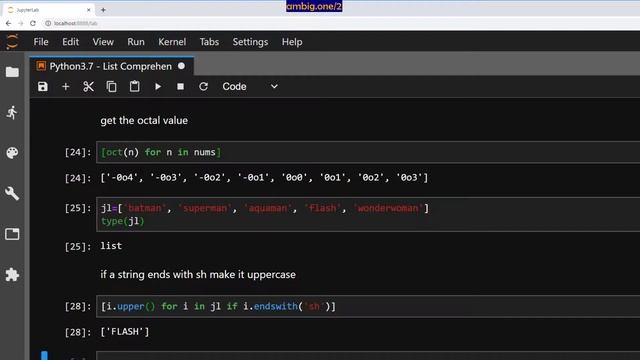This screenshot has width=640, height=360.
Task: Open the Tabs menu
Action: (209, 42)
